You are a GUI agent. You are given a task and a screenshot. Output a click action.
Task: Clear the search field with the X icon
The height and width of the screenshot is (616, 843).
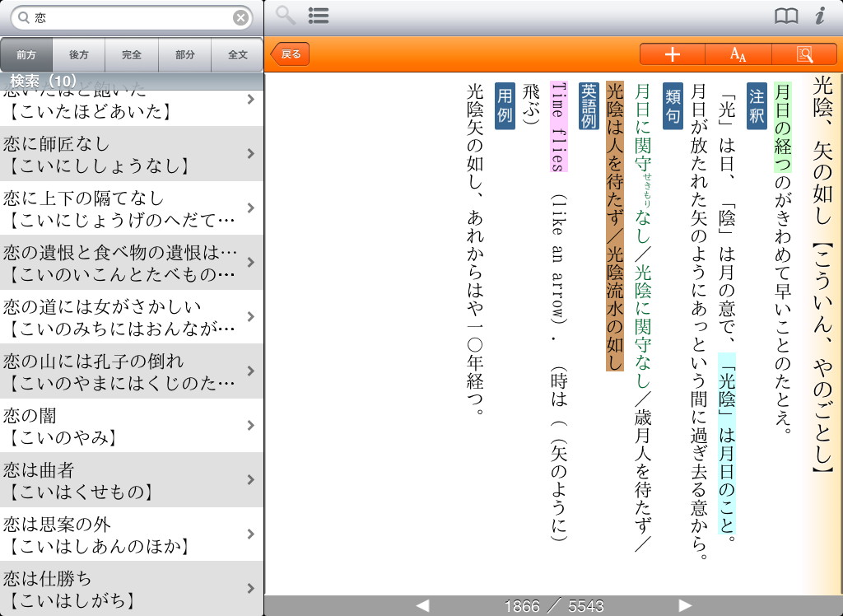click(x=240, y=17)
